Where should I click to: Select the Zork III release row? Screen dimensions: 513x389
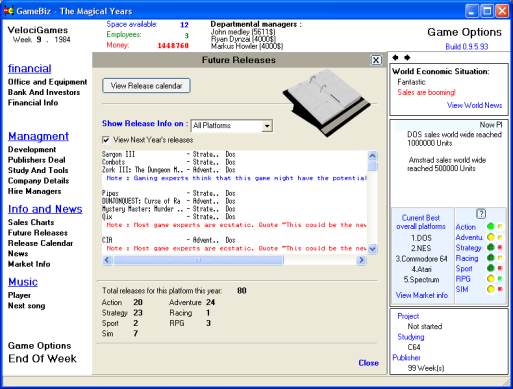168,170
